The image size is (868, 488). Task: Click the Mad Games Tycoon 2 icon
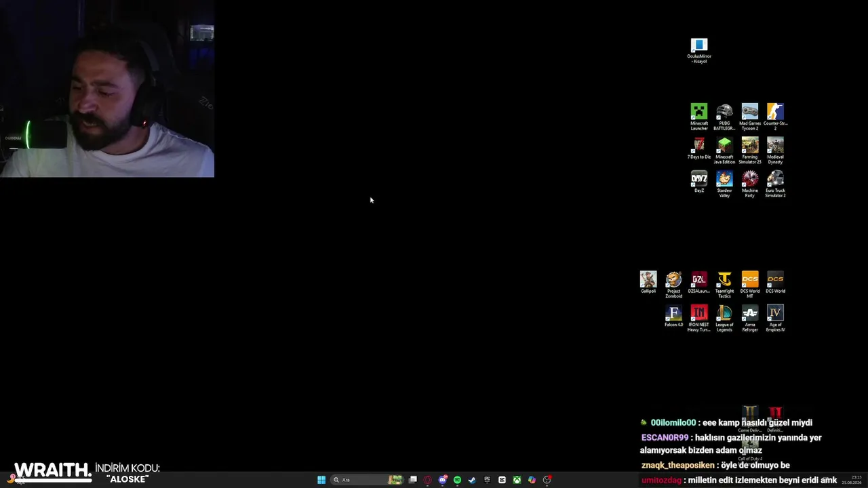750,117
